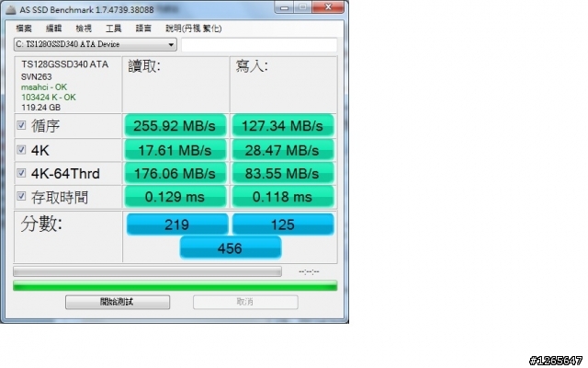Select read access time 0.129 ms

click(x=175, y=196)
